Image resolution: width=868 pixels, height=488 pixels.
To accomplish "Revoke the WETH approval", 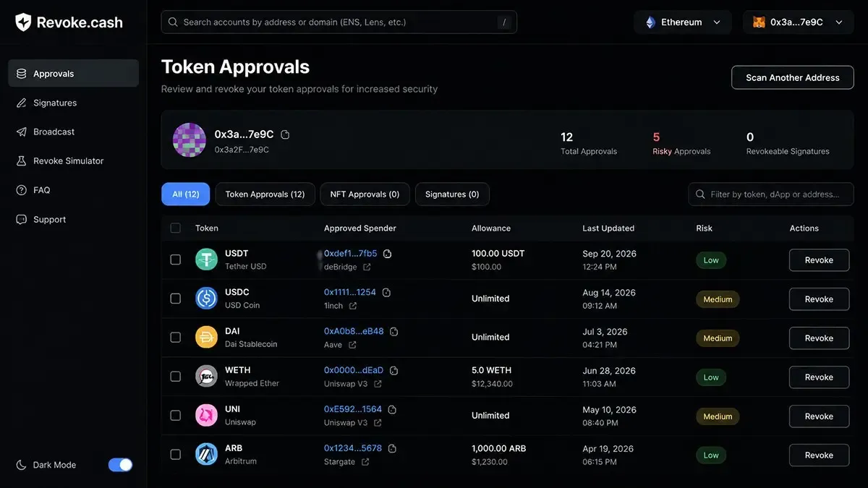I will pos(819,377).
